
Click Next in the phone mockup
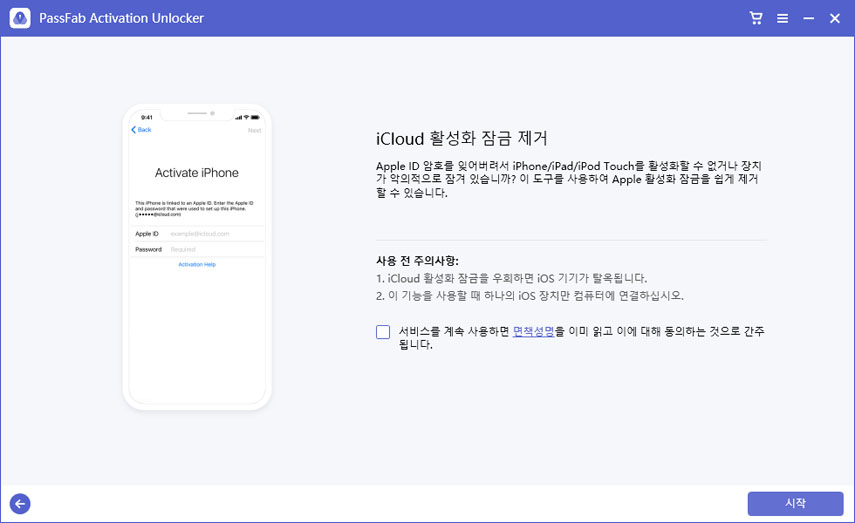254,130
